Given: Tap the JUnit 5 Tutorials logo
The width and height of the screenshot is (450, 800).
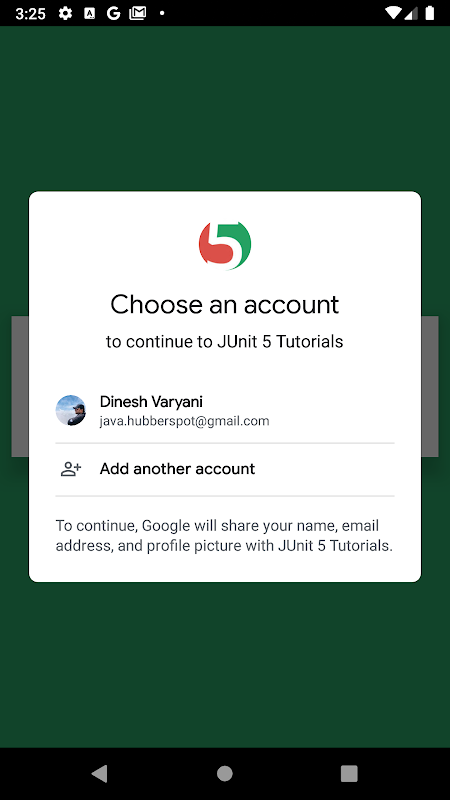Looking at the screenshot, I should pos(225,245).
